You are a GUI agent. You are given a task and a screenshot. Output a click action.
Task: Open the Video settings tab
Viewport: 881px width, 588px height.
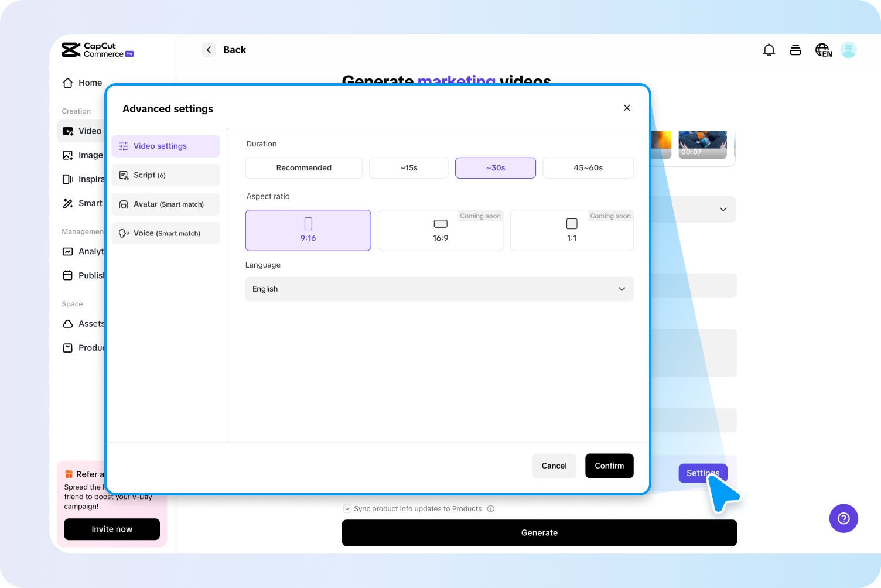[x=166, y=146]
